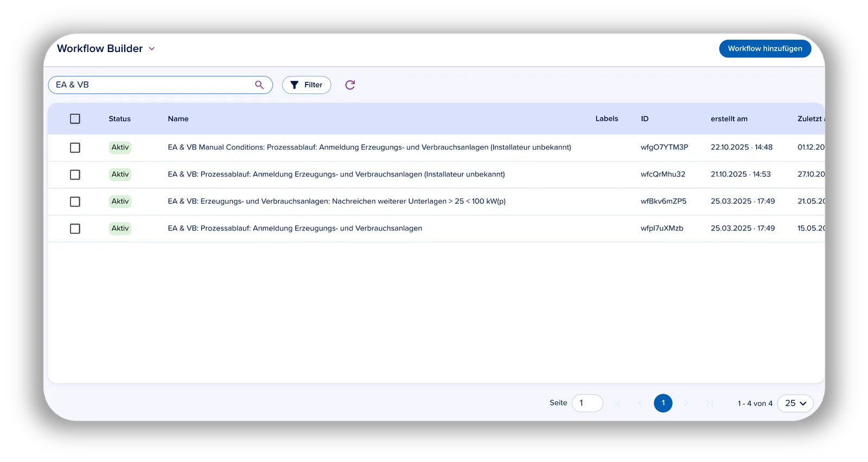Viewport: 868px width, 462px height.
Task: Go to first page arrow
Action: click(x=617, y=403)
